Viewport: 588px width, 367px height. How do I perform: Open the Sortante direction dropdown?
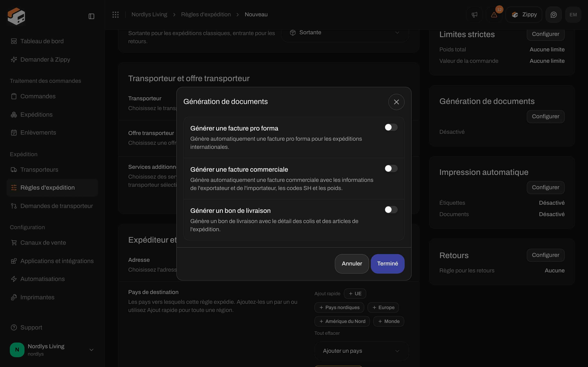(345, 33)
